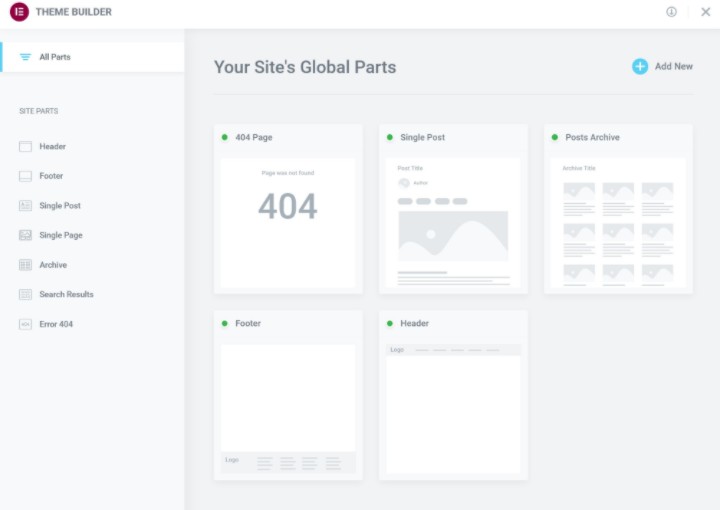Image resolution: width=720 pixels, height=510 pixels.
Task: Open the Header template preview card
Action: click(453, 408)
